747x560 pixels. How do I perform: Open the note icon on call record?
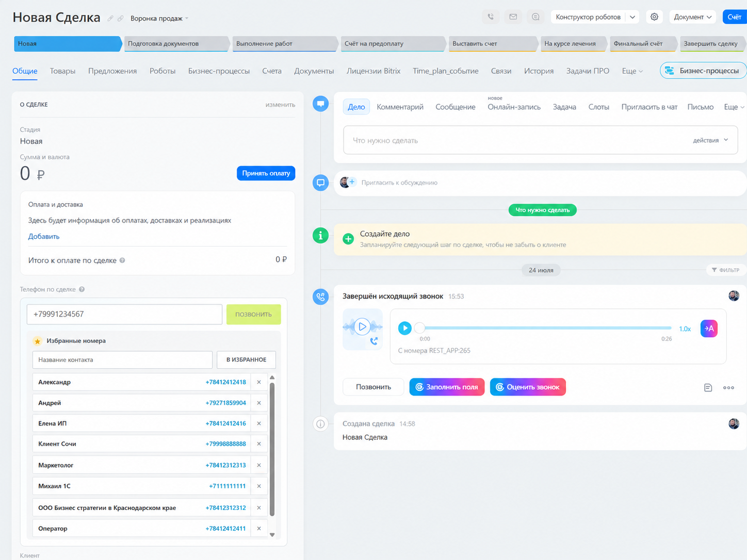point(708,388)
